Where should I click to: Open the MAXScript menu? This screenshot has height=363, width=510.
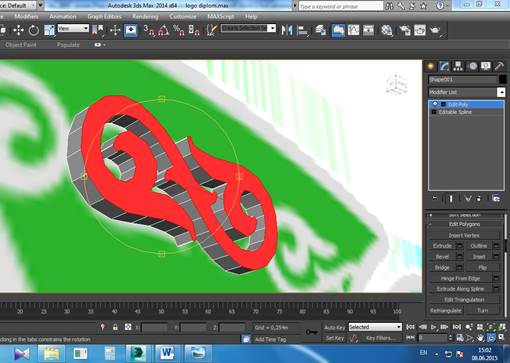(221, 16)
